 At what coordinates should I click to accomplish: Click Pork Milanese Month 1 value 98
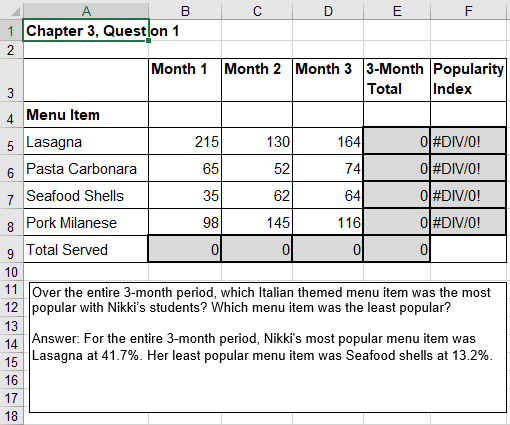[x=185, y=222]
